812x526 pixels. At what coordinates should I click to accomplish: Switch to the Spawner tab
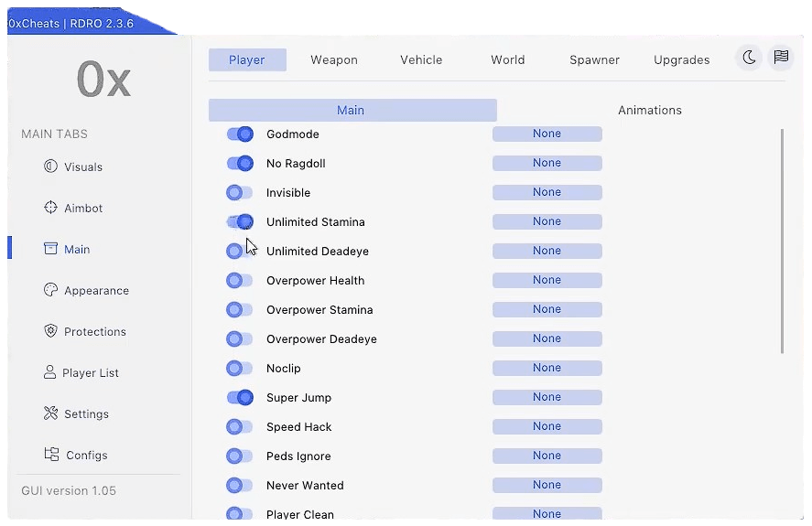point(594,59)
